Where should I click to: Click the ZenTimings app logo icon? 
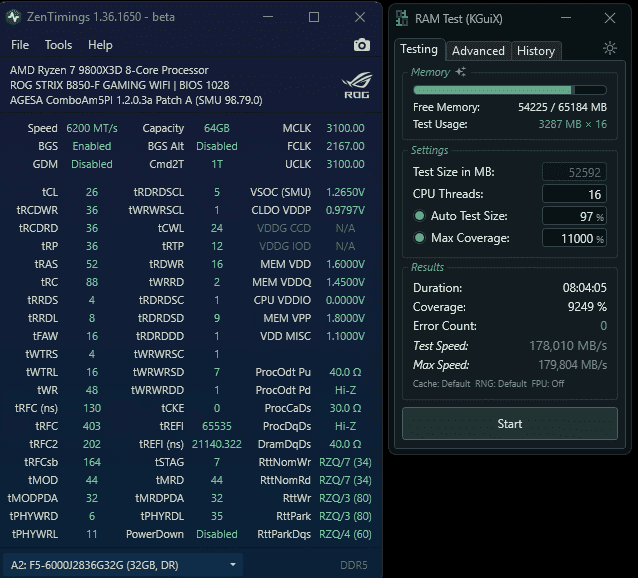[x=13, y=17]
